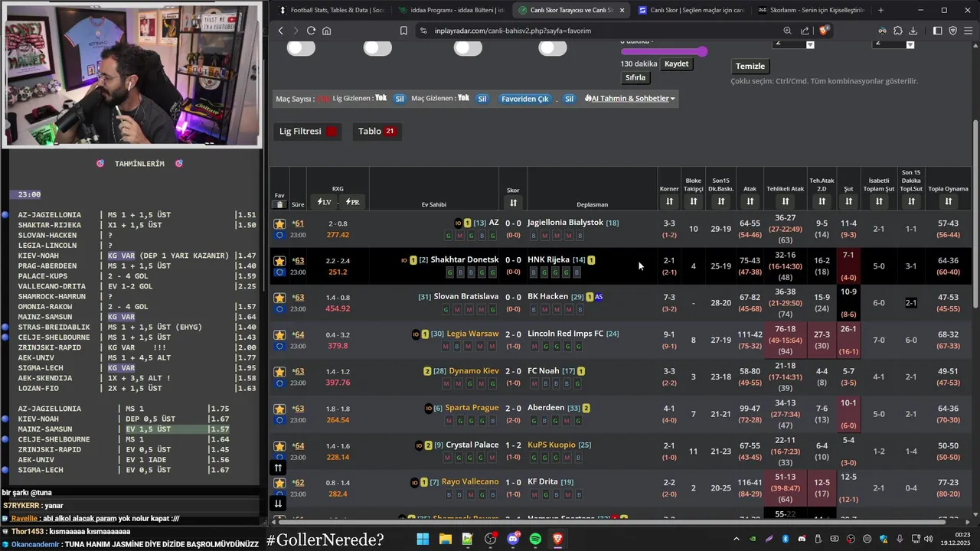Jump to bottom with the double down-arrow button
The height and width of the screenshot is (551, 980).
(278, 503)
